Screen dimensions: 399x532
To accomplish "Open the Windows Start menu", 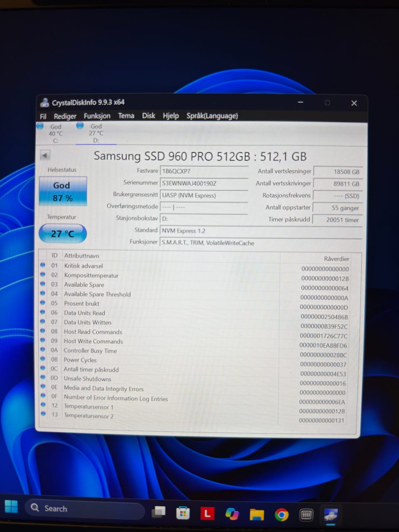I will click(x=12, y=507).
